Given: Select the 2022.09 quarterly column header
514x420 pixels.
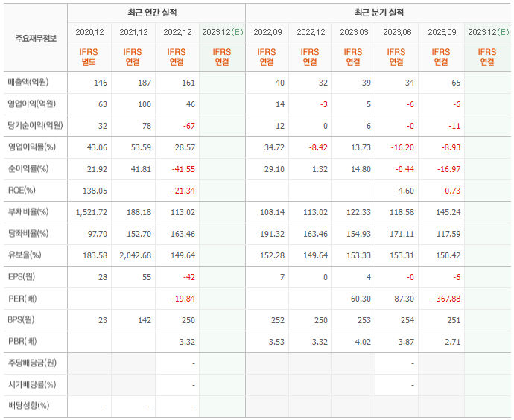Looking at the screenshot, I should pos(267,32).
